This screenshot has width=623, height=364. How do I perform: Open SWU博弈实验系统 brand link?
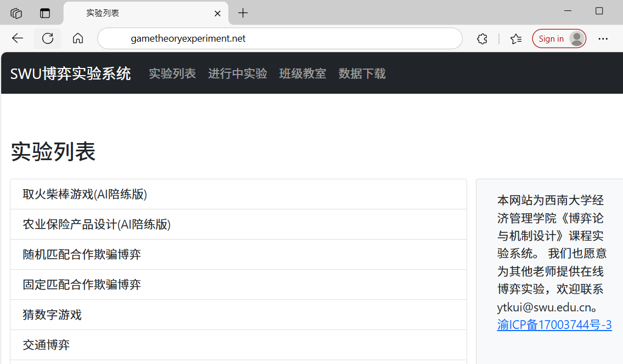point(70,73)
